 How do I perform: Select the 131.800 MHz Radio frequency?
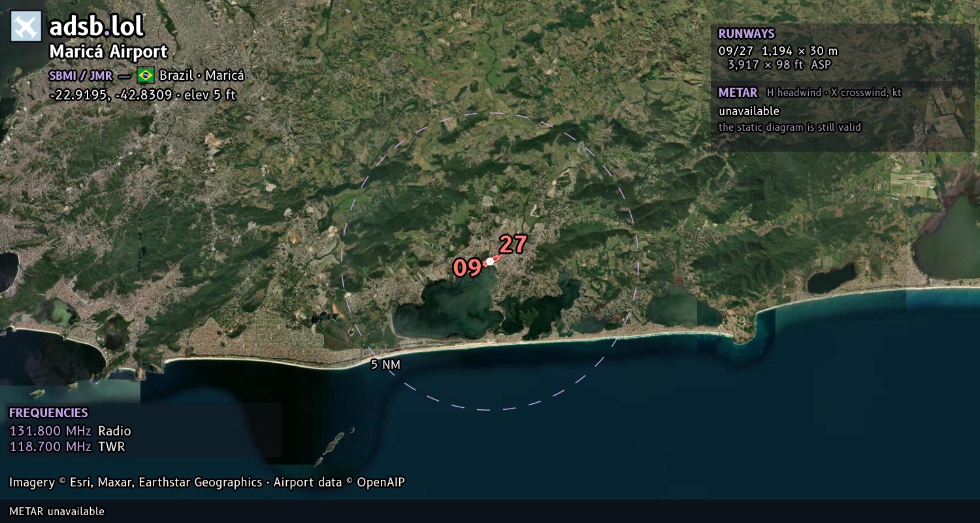click(x=70, y=431)
